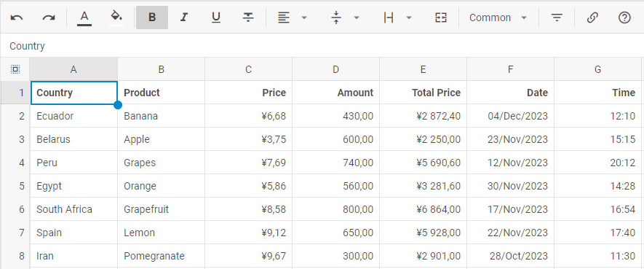644x269 pixels.
Task: Select column B header
Action: 161,69
